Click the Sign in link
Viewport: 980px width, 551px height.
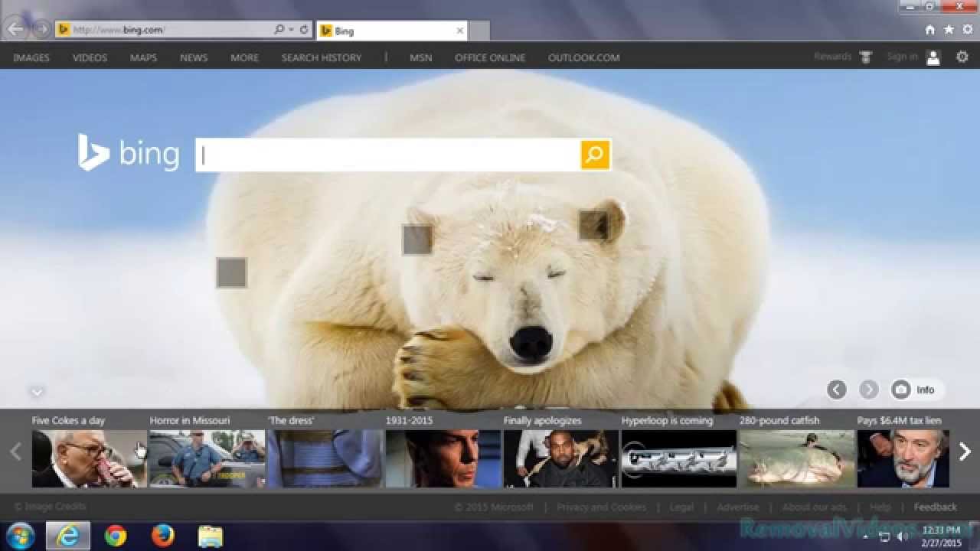pos(902,57)
